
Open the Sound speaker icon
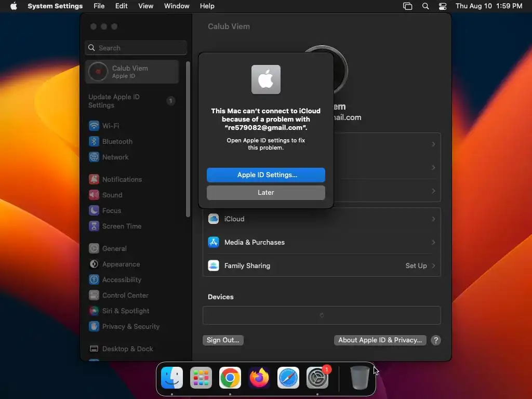click(x=94, y=195)
